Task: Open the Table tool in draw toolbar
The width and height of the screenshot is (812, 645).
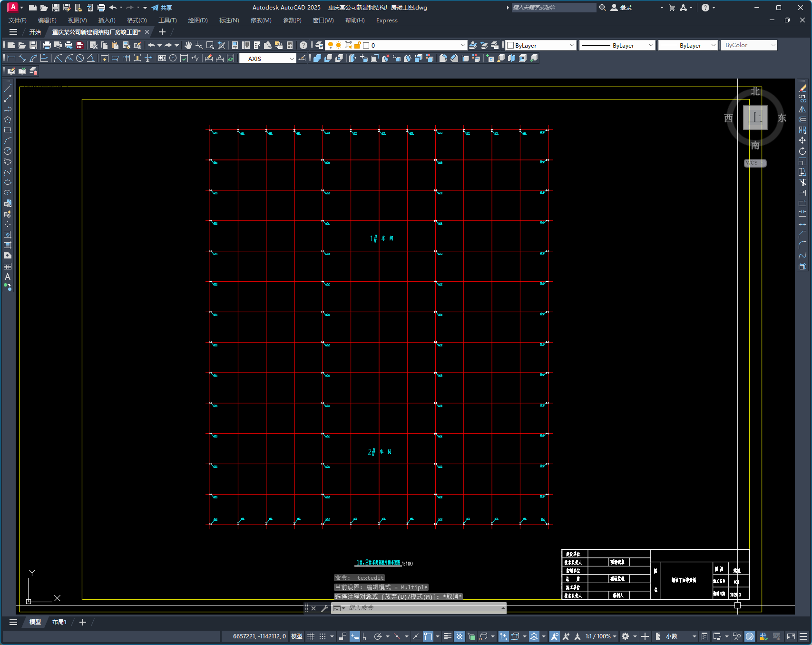Action: pyautogui.click(x=8, y=267)
